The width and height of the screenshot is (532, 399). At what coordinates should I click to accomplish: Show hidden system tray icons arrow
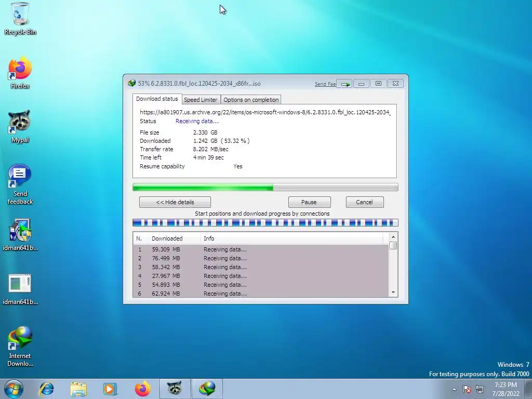454,389
